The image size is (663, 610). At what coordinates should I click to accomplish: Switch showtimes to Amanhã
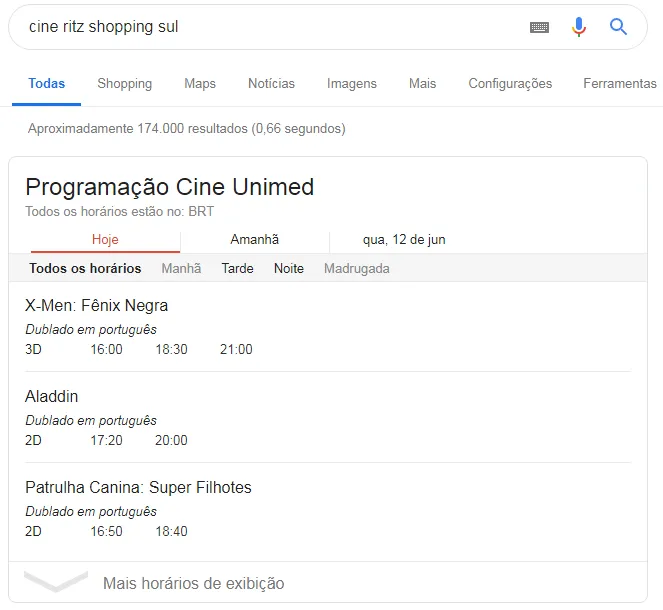coord(255,240)
